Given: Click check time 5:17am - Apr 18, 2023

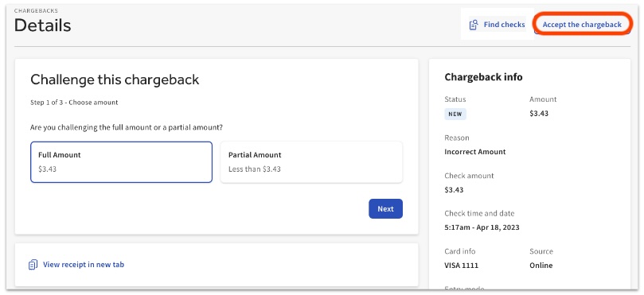Looking at the screenshot, I should click(x=482, y=227).
